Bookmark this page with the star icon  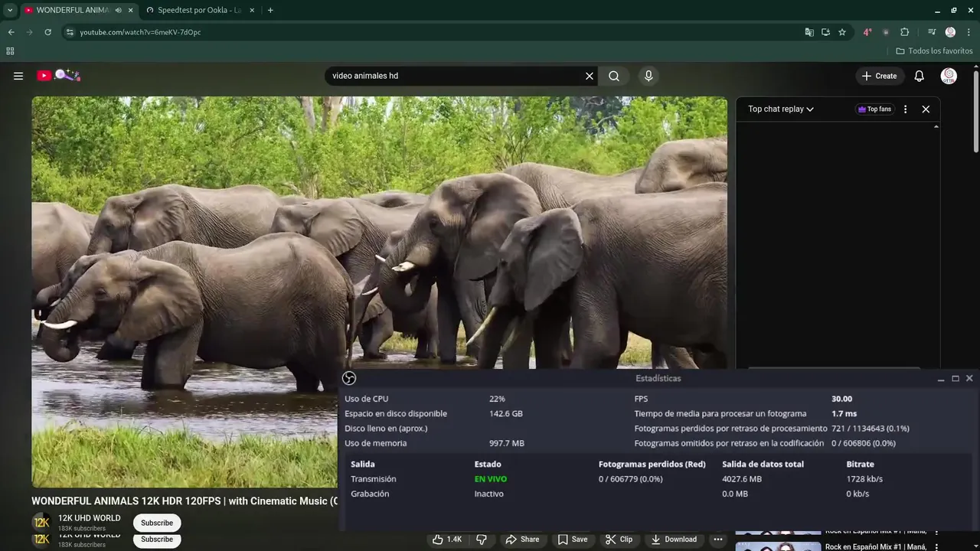point(842,32)
